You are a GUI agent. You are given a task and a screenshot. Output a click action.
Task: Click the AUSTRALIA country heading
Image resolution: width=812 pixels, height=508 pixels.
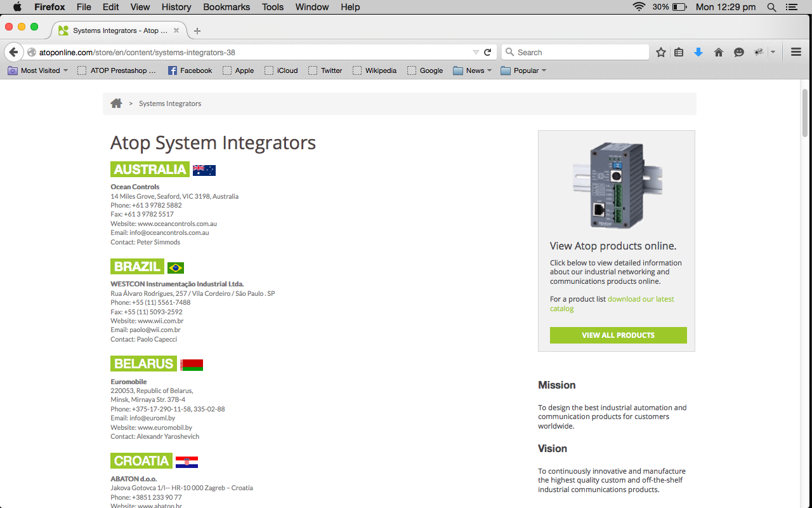(x=150, y=170)
